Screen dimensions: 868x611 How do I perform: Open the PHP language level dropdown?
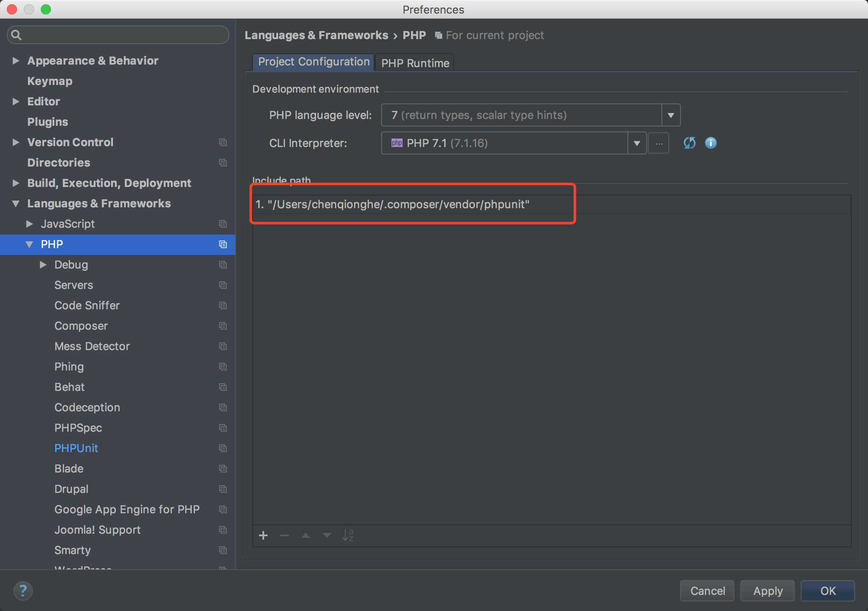pyautogui.click(x=673, y=114)
